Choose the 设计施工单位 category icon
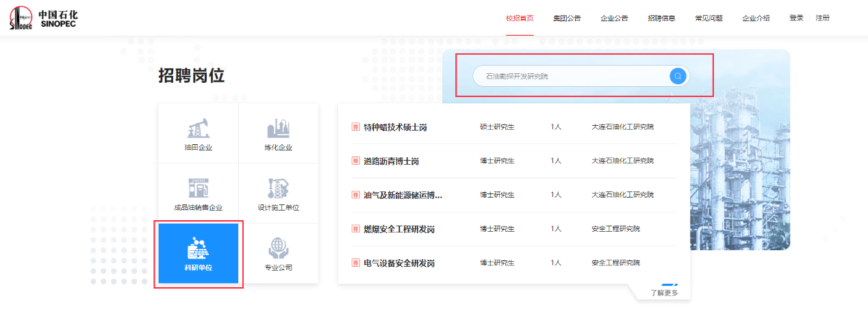This screenshot has height=335, width=868. tap(278, 189)
